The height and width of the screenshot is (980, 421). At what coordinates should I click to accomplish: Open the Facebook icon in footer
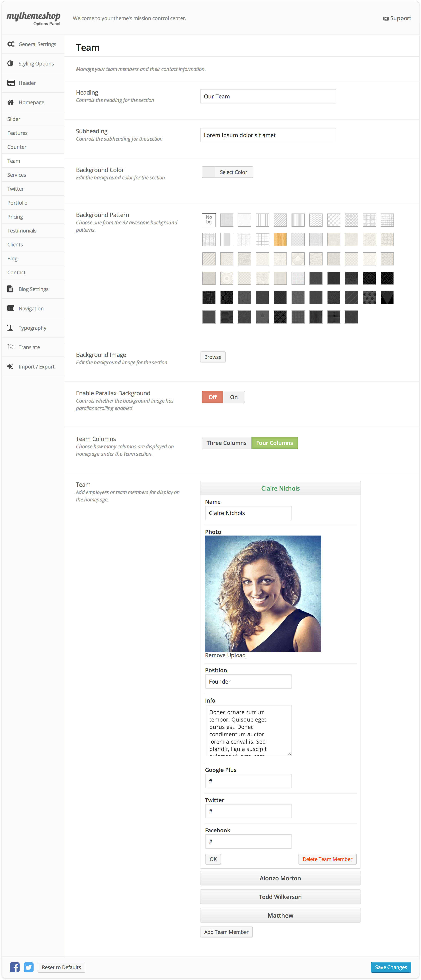coord(15,967)
